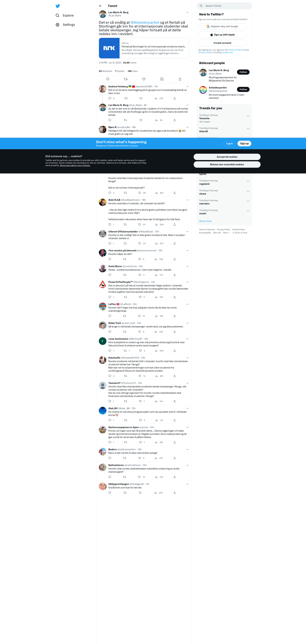Follow Arbeiderpartiet account
The width and height of the screenshot is (306, 644).
click(x=243, y=90)
